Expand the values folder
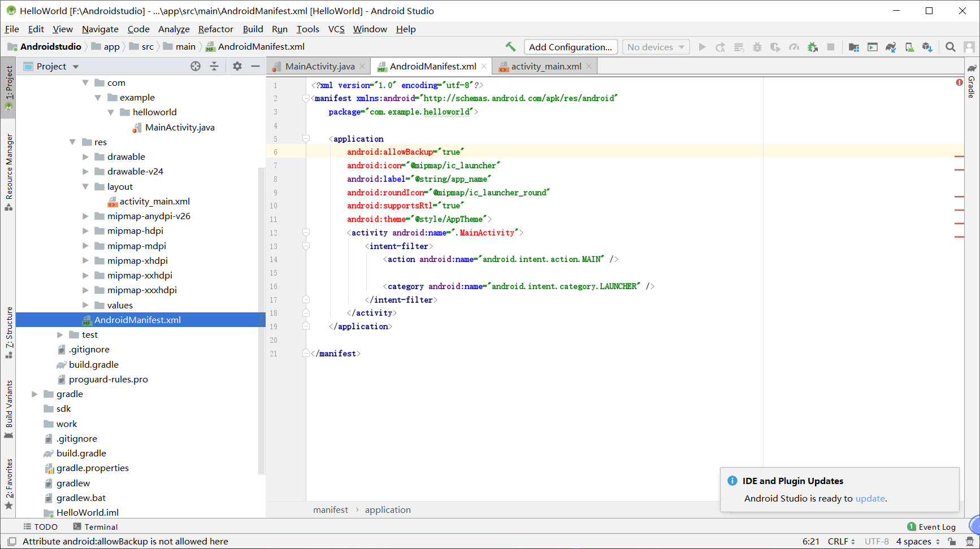The image size is (980, 549). (x=85, y=305)
